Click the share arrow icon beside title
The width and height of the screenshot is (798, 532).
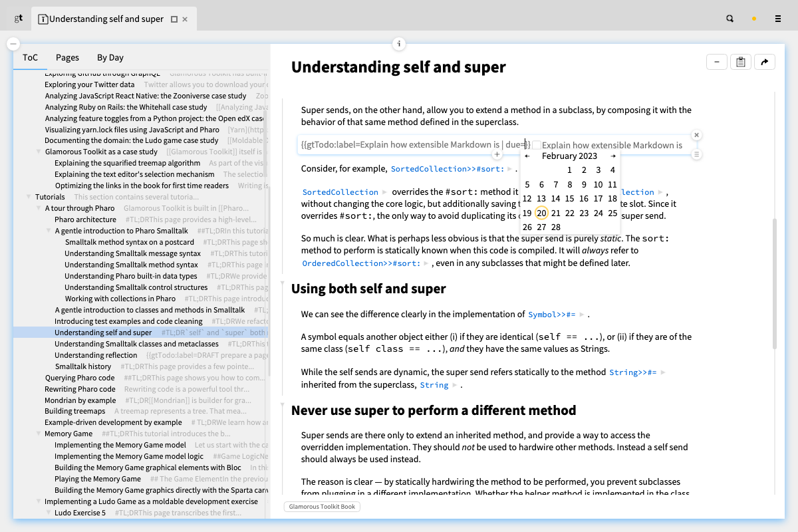[764, 62]
